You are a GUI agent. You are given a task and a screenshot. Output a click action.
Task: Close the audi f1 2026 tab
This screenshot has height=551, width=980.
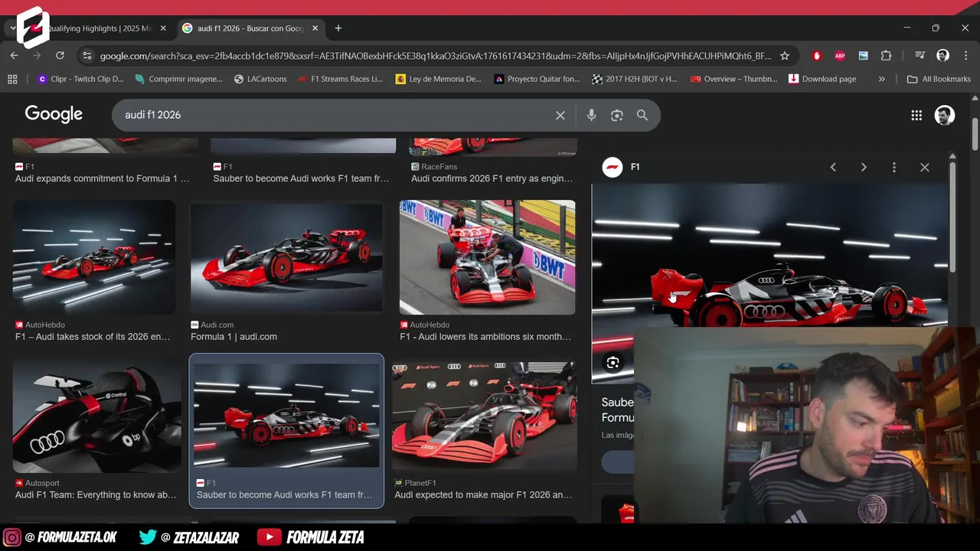[315, 28]
